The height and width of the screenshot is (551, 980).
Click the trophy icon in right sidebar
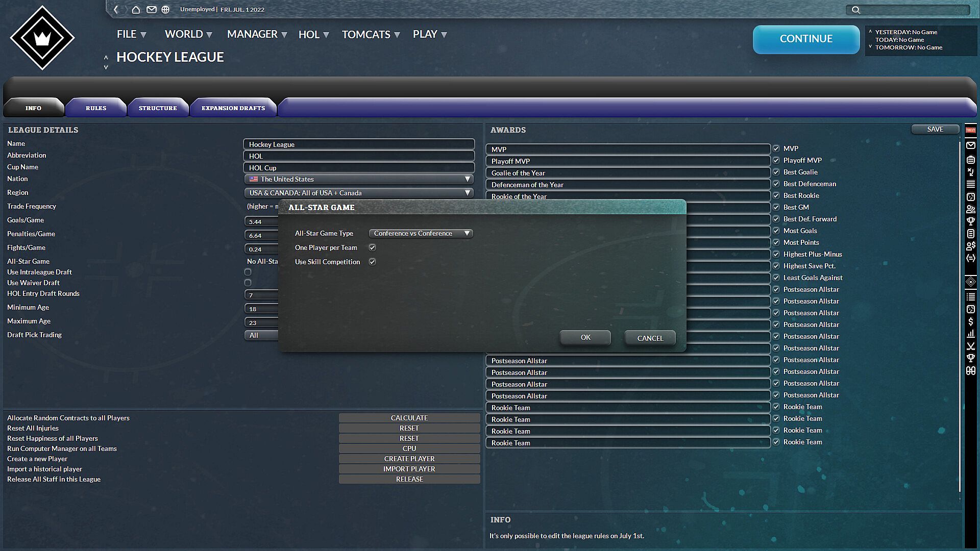tap(970, 221)
